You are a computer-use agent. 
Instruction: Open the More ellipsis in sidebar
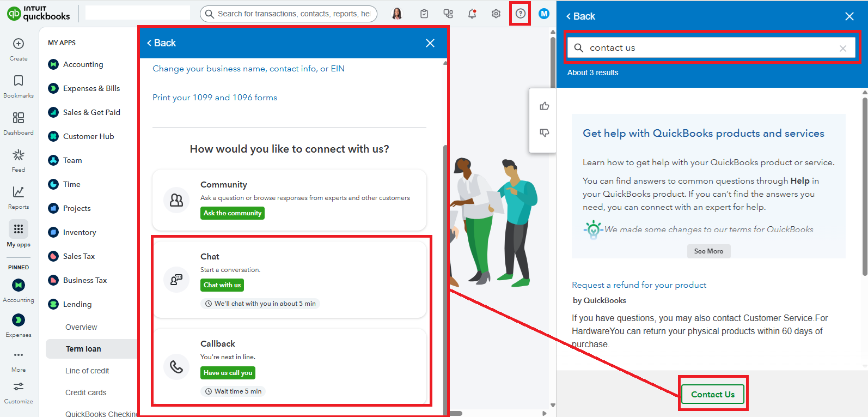coord(19,355)
